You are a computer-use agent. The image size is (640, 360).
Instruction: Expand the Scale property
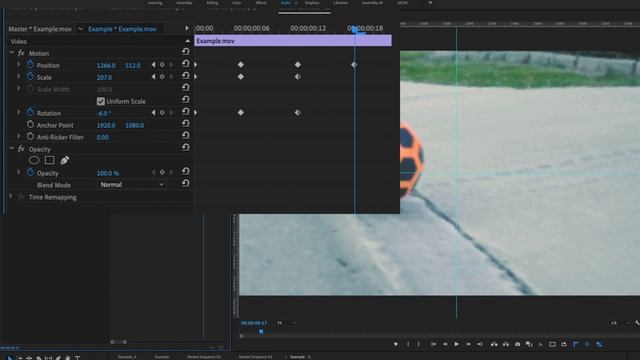pyautogui.click(x=18, y=76)
